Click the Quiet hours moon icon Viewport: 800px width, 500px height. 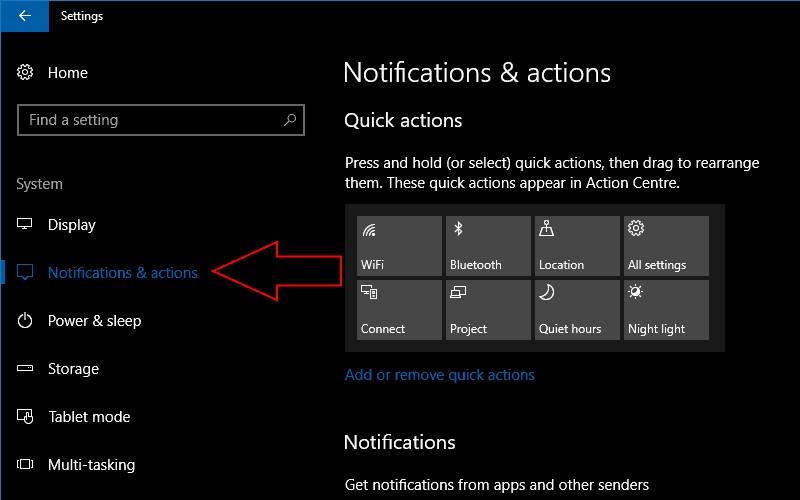pos(546,292)
